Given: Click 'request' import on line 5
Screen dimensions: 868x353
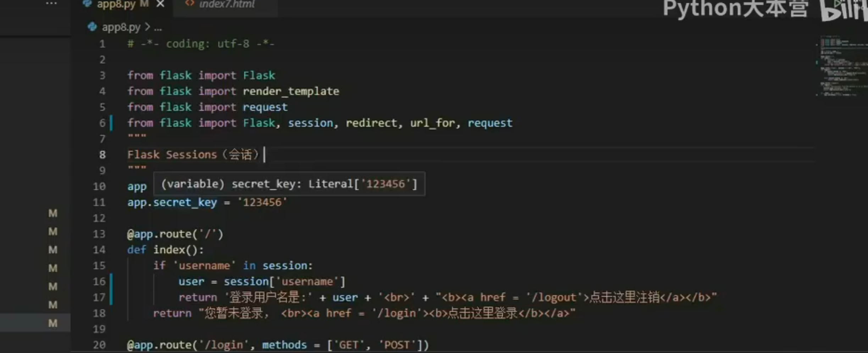Looking at the screenshot, I should pyautogui.click(x=265, y=107).
